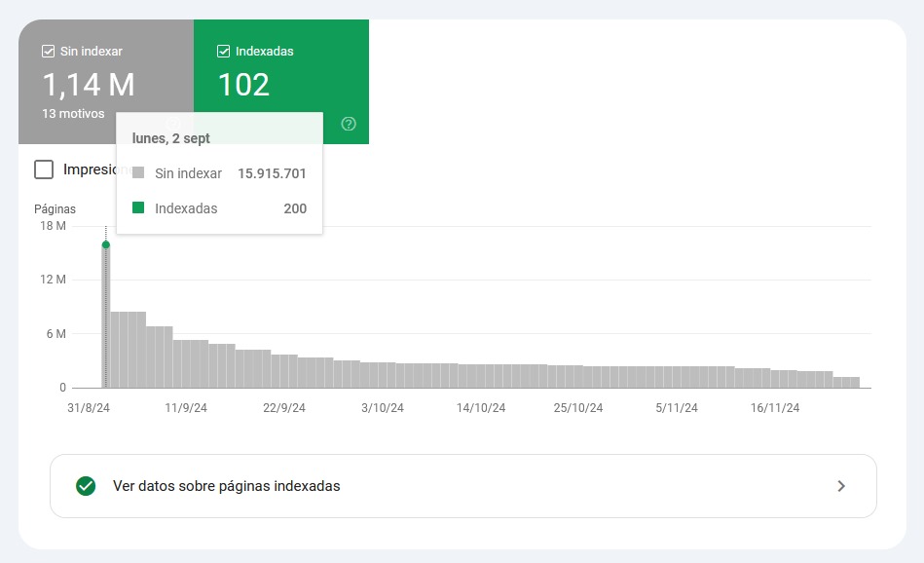The height and width of the screenshot is (563, 924).
Task: Click the 3/10/24 axis date label
Action: [x=383, y=408]
